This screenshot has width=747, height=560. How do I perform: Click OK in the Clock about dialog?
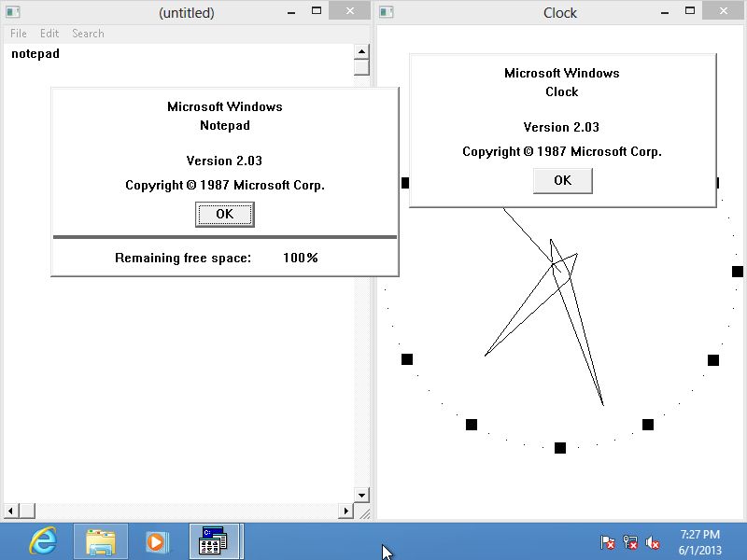563,180
